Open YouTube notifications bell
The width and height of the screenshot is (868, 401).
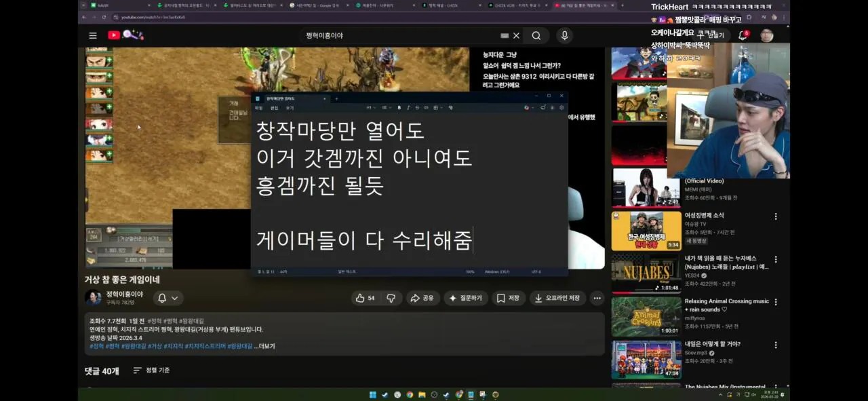(x=743, y=35)
